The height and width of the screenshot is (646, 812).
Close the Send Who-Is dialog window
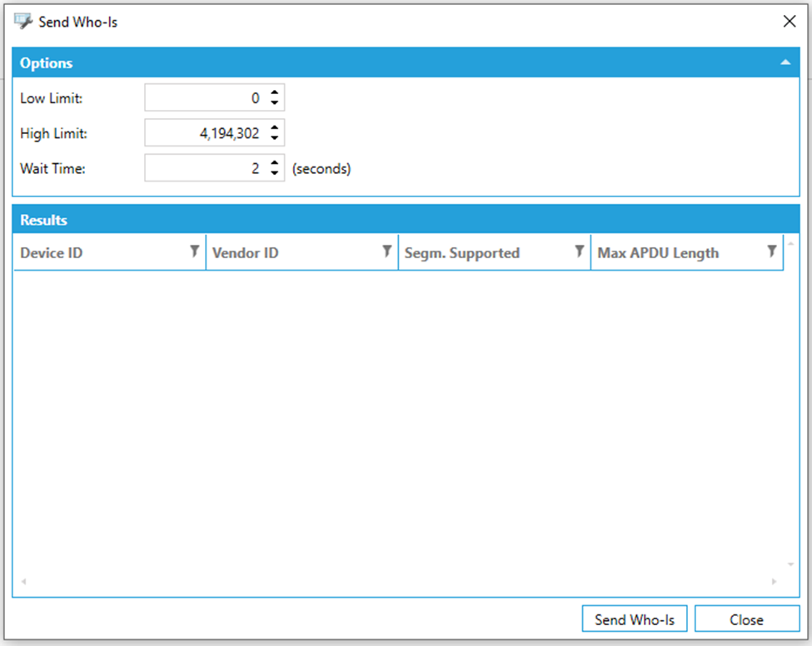[790, 22]
